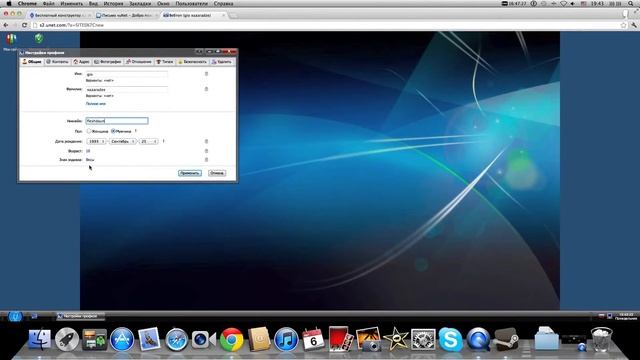640x360 pixels.
Task: Open Launchpad rocket icon in Dock
Action: 67,340
